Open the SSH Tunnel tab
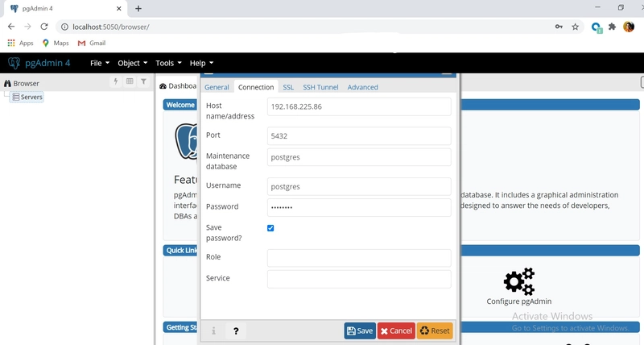The image size is (644, 345). (320, 87)
